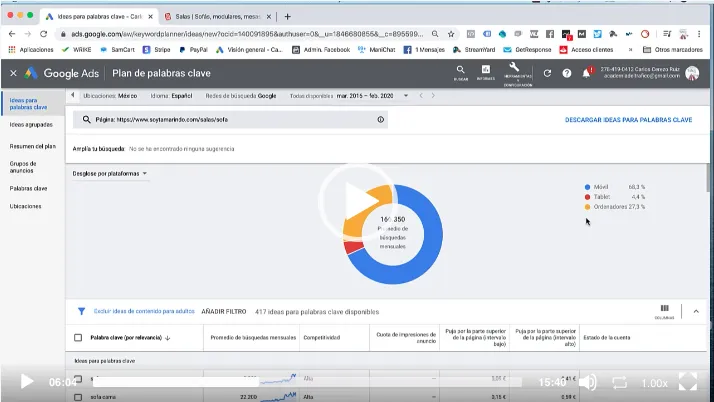The height and width of the screenshot is (402, 714).
Task: Click the Competitividad column header
Action: 321,338
